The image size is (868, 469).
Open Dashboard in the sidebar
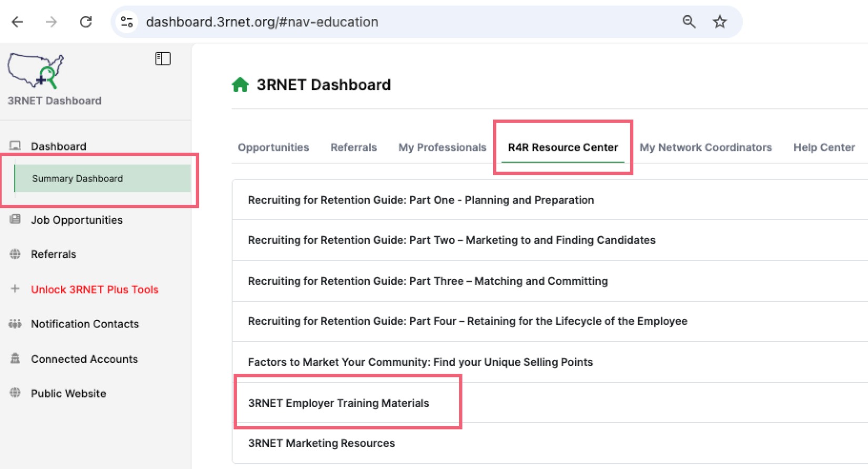point(58,146)
